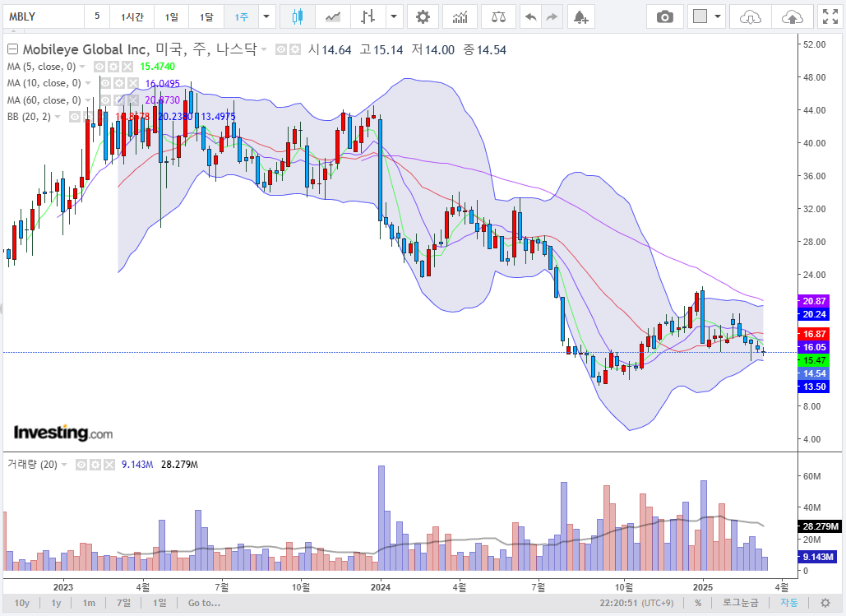
Task: Edit MBLY symbol search field
Action: tap(44, 16)
